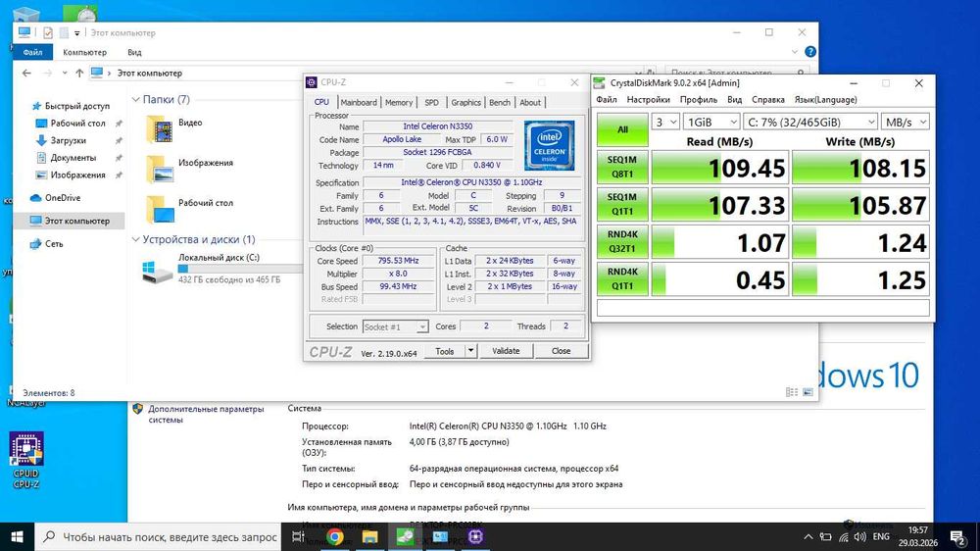Image resolution: width=980 pixels, height=551 pixels.
Task: Open Файл menu in CrystalDiskMark
Action: (607, 99)
